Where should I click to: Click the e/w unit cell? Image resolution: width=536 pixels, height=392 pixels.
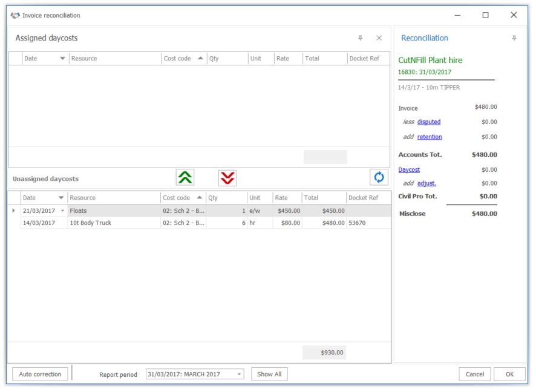point(260,211)
